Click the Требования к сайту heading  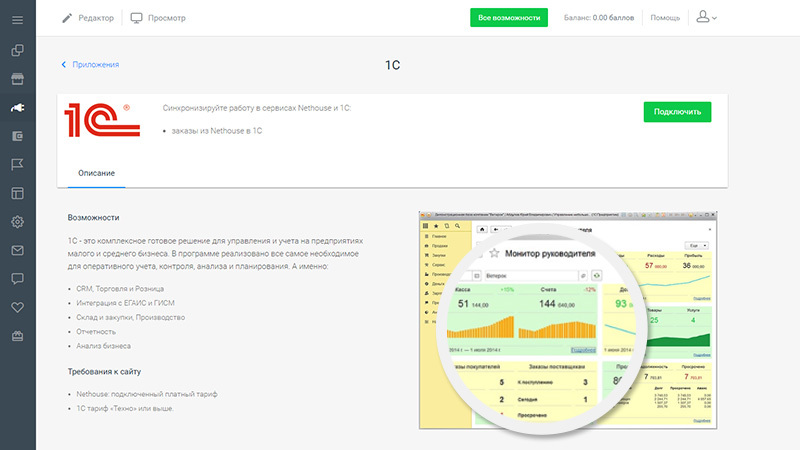(104, 371)
